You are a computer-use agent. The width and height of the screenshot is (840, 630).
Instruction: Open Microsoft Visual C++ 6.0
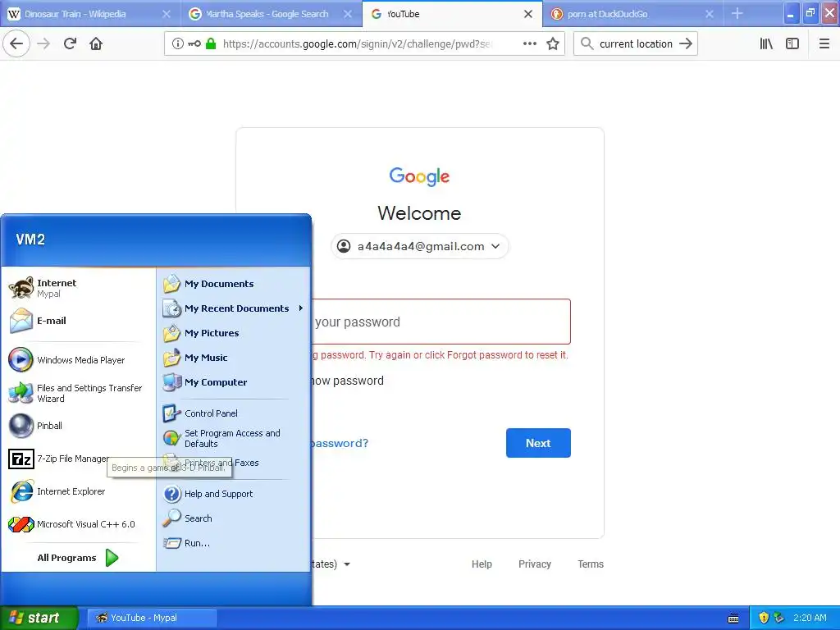click(x=78, y=524)
